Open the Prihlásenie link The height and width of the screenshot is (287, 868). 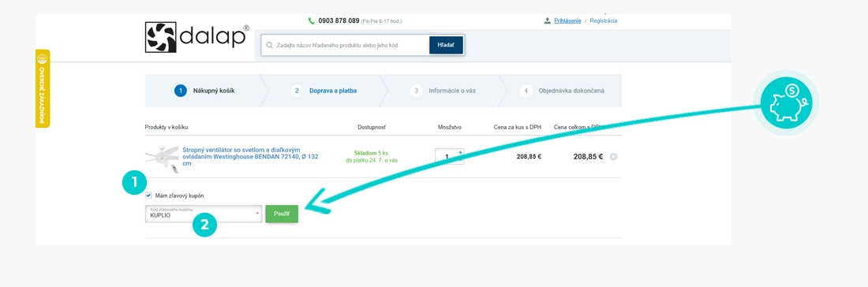point(567,21)
